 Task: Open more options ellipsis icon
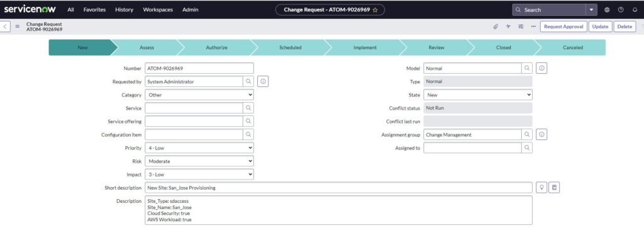(x=533, y=26)
